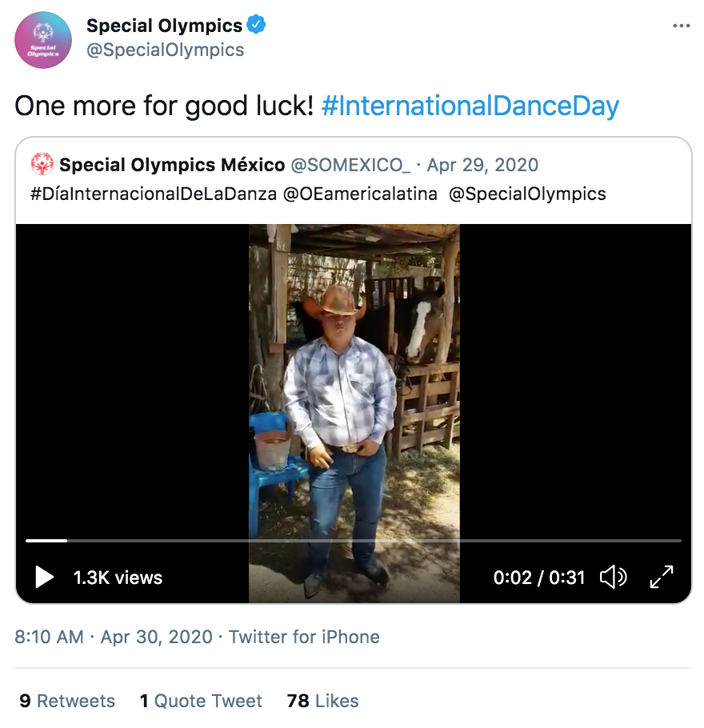Expand video to fullscreen
This screenshot has width=704, height=728.
click(x=662, y=577)
